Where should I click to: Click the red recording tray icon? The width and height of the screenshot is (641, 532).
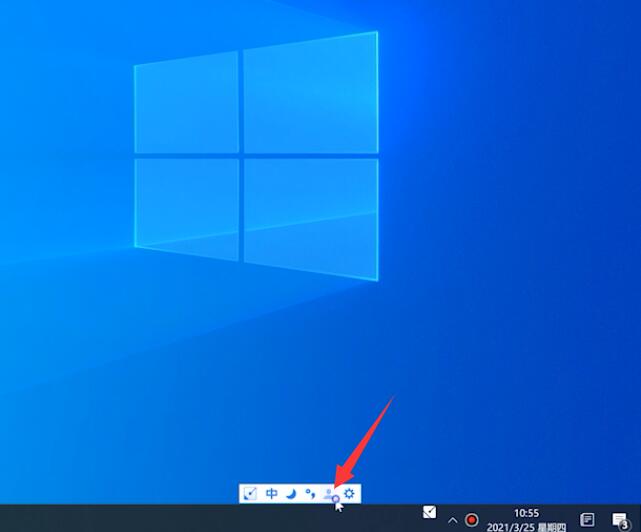tap(472, 520)
